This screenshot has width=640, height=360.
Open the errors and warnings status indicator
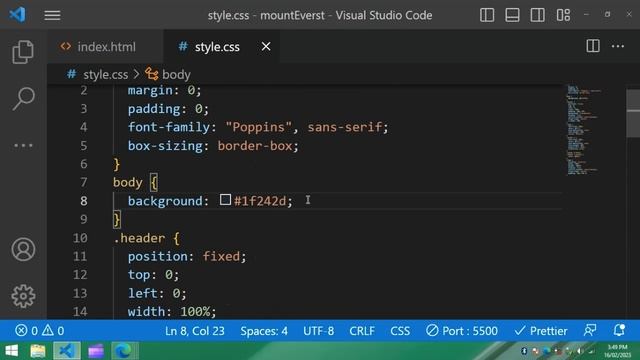[x=40, y=331]
